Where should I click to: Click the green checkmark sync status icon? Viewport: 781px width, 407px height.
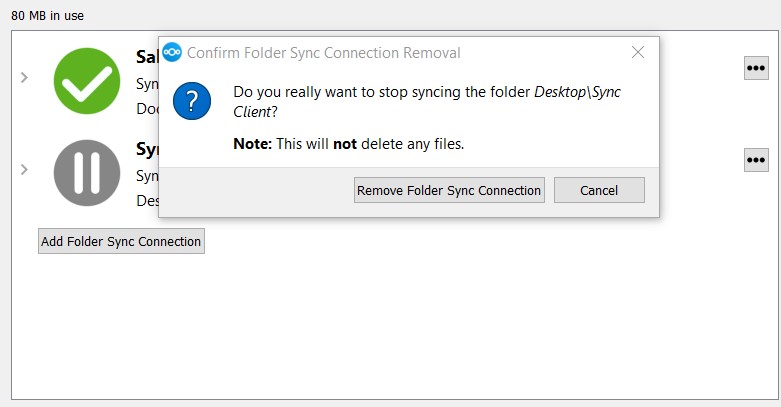87,80
